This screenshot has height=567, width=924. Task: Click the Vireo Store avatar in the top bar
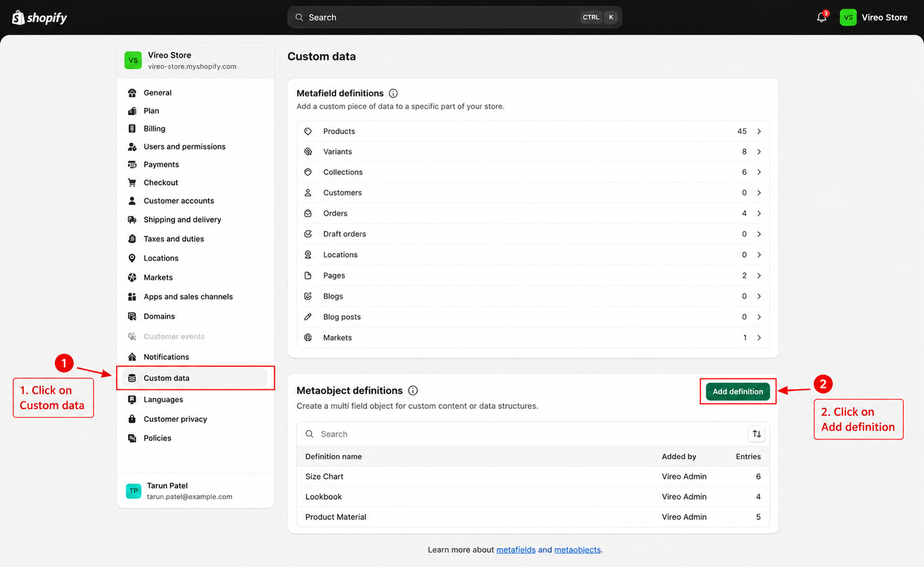848,17
